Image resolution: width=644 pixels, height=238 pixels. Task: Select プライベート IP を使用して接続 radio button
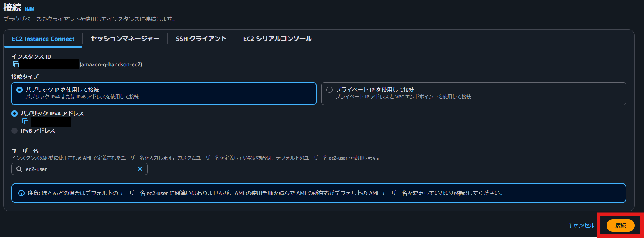329,89
